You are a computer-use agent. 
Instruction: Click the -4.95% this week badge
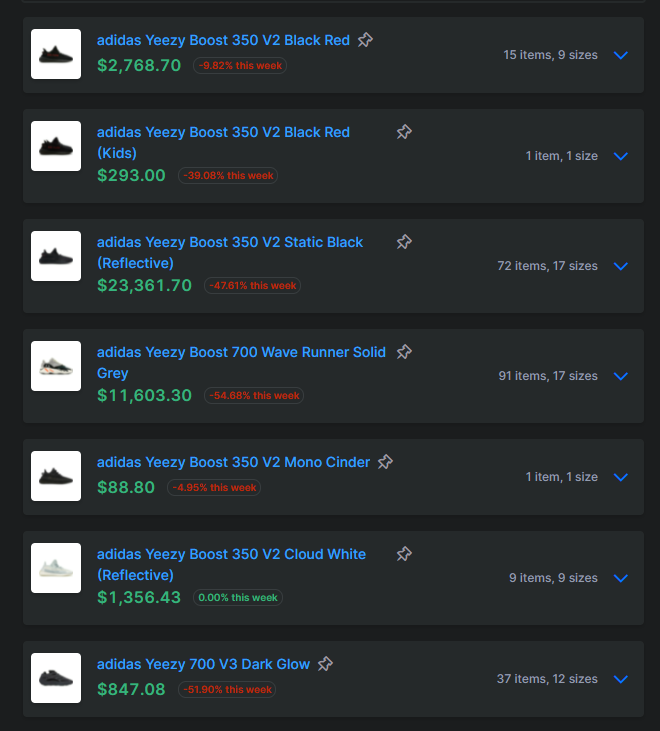pos(214,488)
